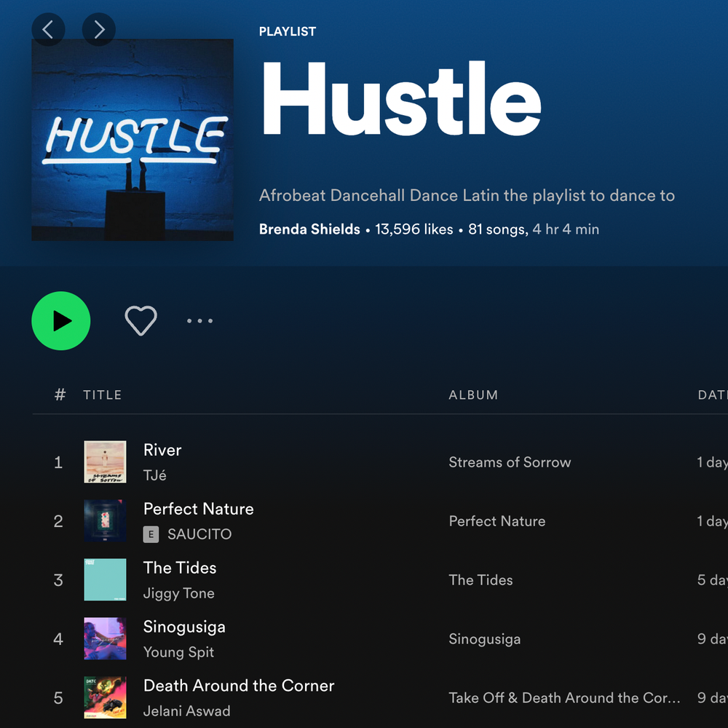Play the Hustle playlist
Image resolution: width=728 pixels, height=728 pixels.
click(x=61, y=321)
